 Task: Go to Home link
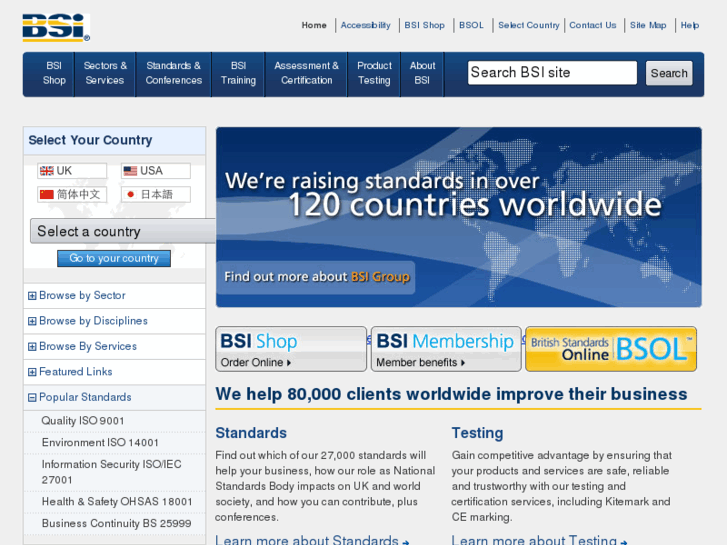(x=314, y=26)
